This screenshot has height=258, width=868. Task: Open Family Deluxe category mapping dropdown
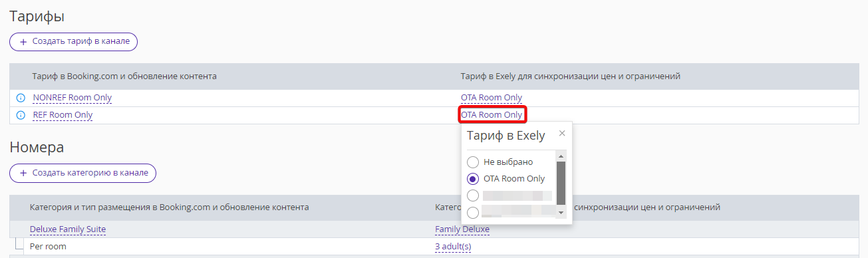tap(462, 229)
